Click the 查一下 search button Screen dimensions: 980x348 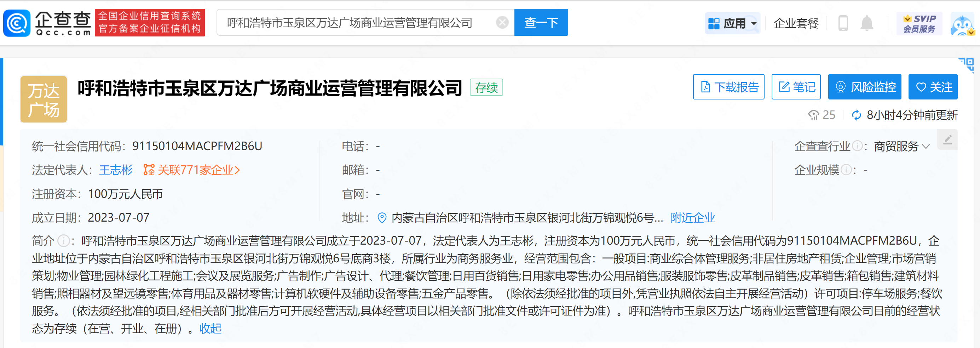click(x=541, y=22)
